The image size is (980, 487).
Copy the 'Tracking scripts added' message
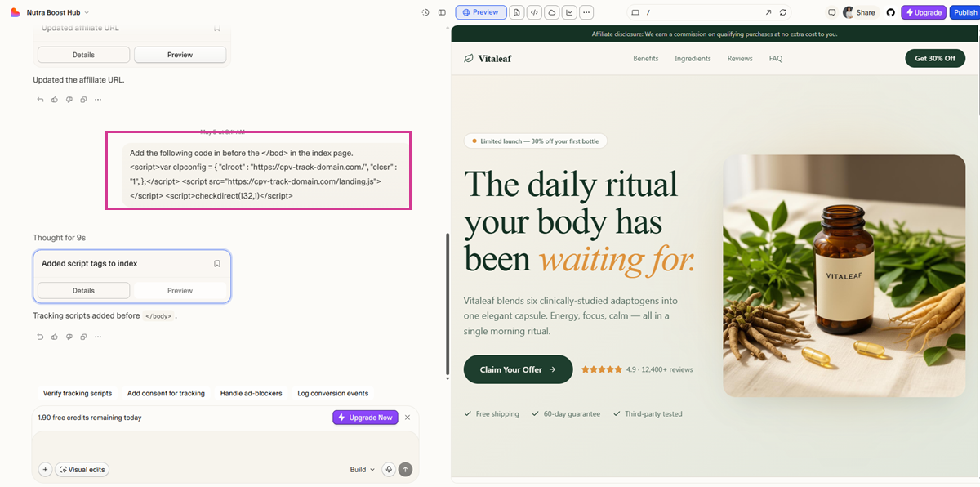tap(83, 337)
